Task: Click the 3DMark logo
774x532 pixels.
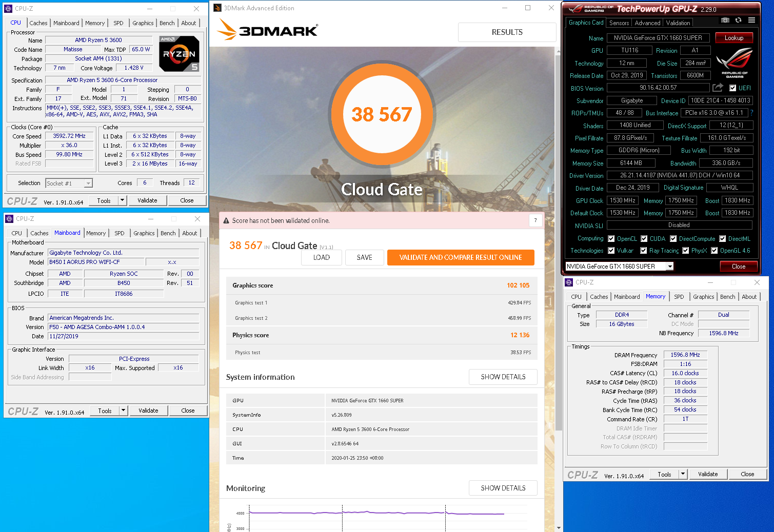Action: [268, 30]
